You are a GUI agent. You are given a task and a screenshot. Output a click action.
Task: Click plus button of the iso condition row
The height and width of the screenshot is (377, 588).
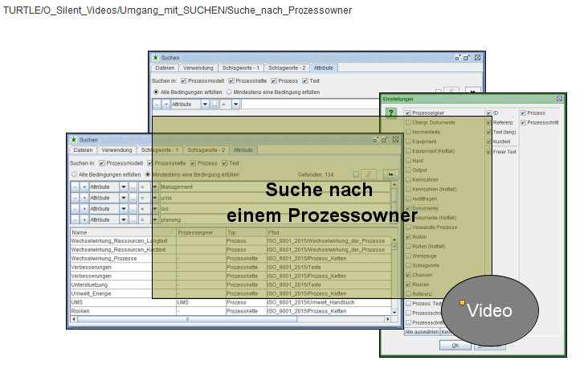[x=84, y=208]
